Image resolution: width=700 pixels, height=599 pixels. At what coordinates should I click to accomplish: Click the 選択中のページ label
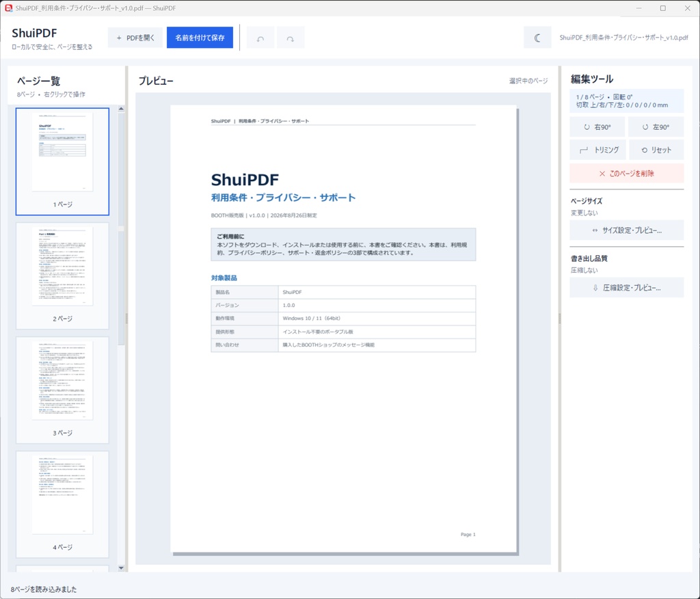pyautogui.click(x=528, y=81)
